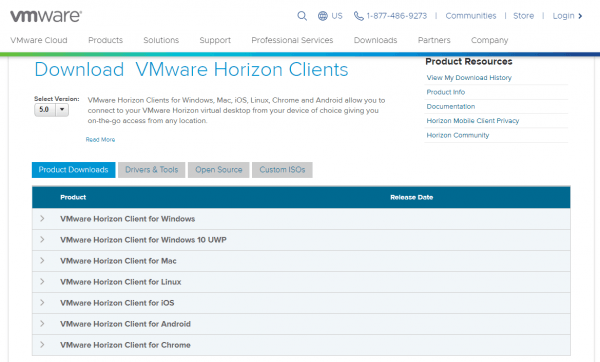This screenshot has width=600, height=362.
Task: Click the Login link
Action: (x=563, y=16)
